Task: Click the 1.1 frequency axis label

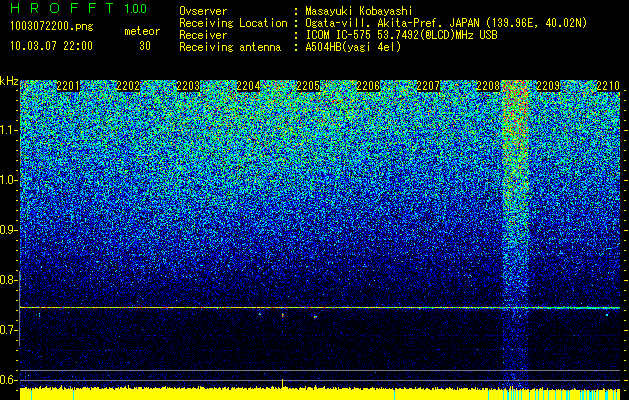Action: (x=9, y=130)
